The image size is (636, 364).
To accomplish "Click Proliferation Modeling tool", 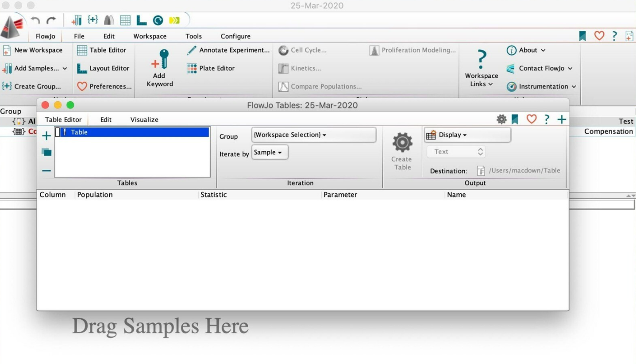I will 412,50.
